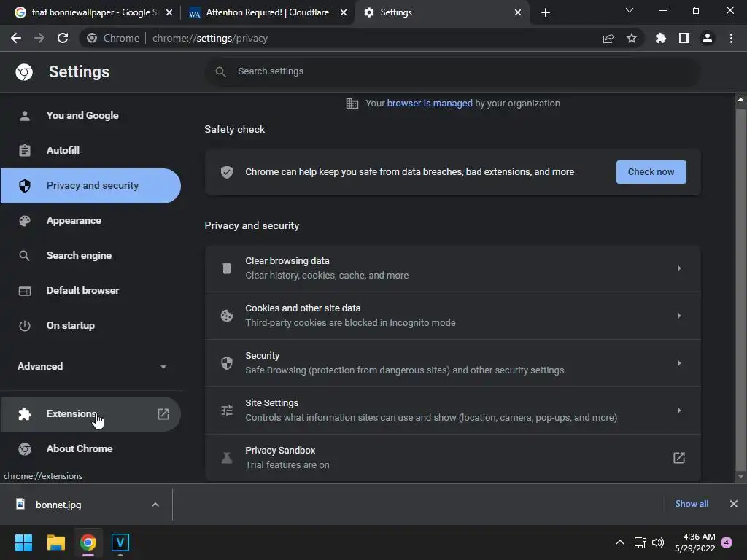The height and width of the screenshot is (560, 747).
Task: Open Extensions from the sidebar
Action: 91,414
